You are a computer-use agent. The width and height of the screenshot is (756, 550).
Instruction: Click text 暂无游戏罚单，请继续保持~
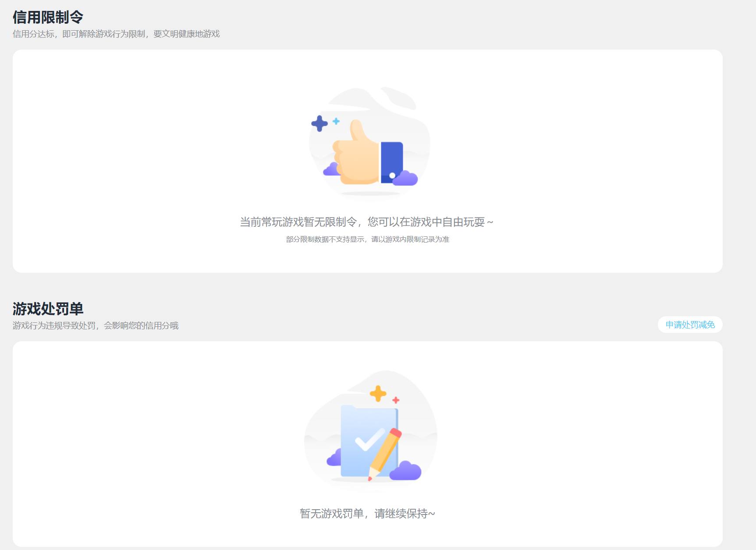coord(367,514)
